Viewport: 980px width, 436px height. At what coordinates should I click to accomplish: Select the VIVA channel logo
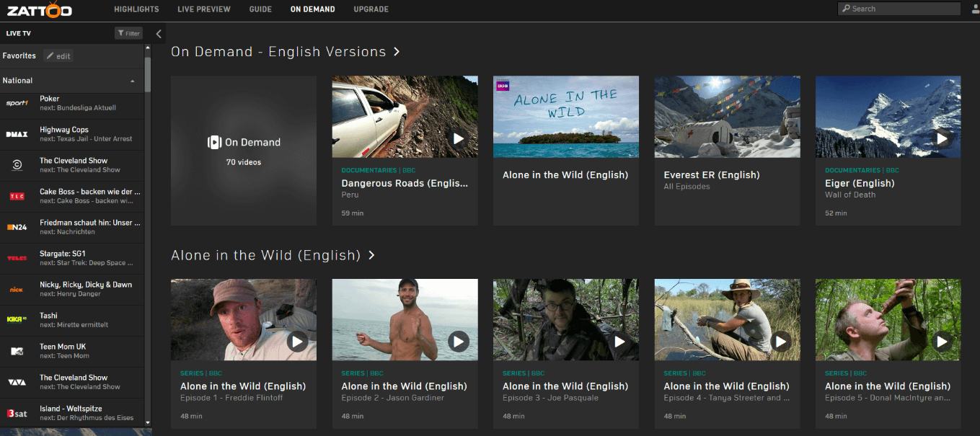pos(17,382)
